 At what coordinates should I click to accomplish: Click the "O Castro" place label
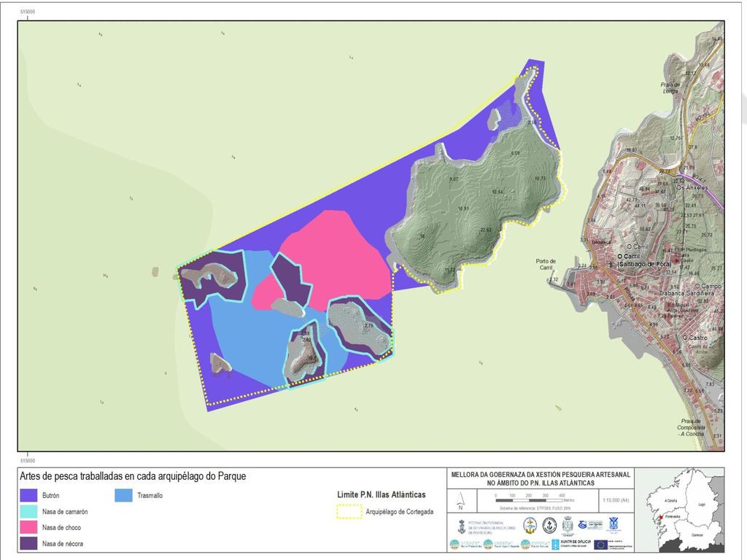pos(695,338)
